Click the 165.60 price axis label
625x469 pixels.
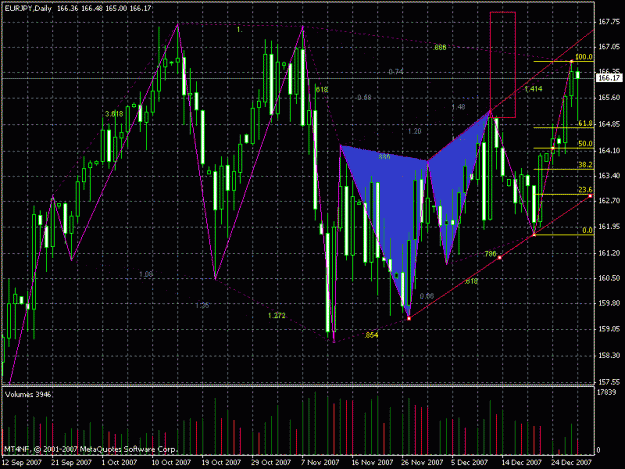(x=609, y=98)
